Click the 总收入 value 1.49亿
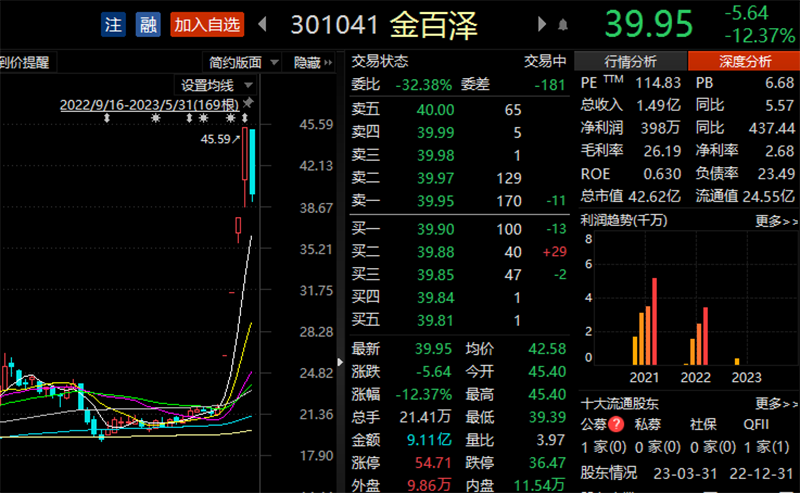800x493 pixels. point(658,105)
